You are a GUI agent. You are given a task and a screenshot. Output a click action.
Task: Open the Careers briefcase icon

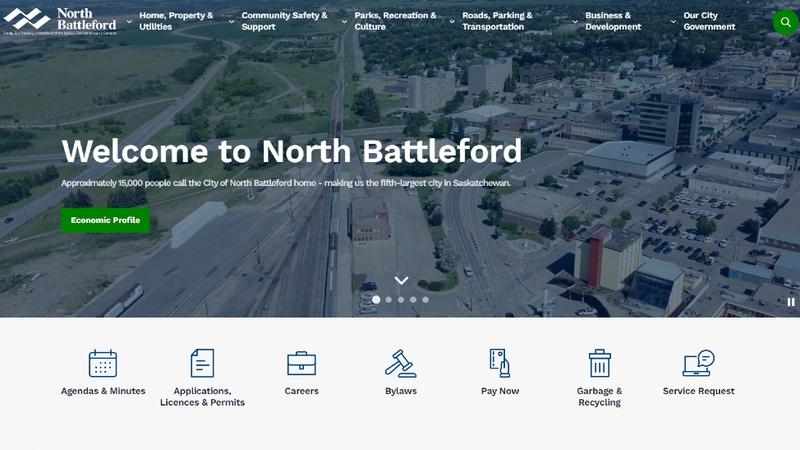coord(302,363)
